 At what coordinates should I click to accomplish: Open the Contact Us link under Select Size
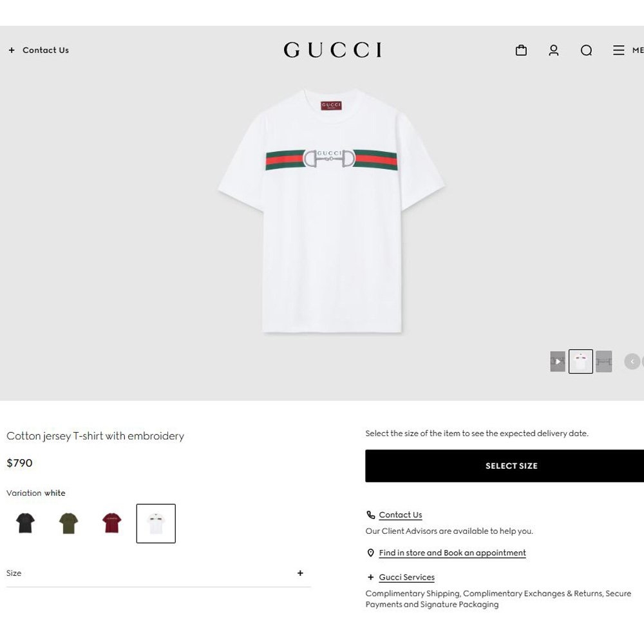401,515
